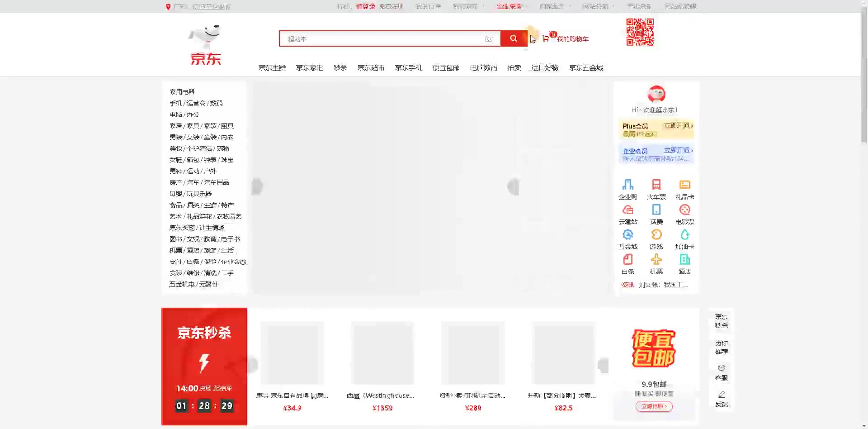868x429 pixels.
Task: Open 秒杀 navigation tab
Action: (340, 68)
